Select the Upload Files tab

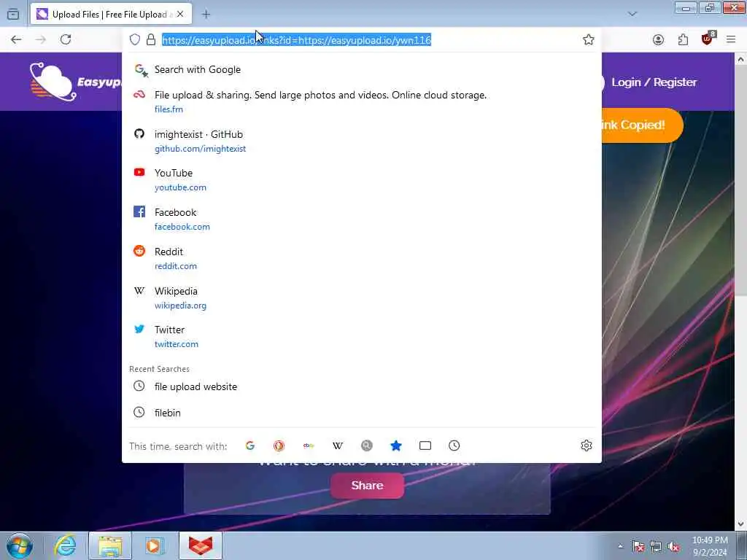click(x=111, y=15)
